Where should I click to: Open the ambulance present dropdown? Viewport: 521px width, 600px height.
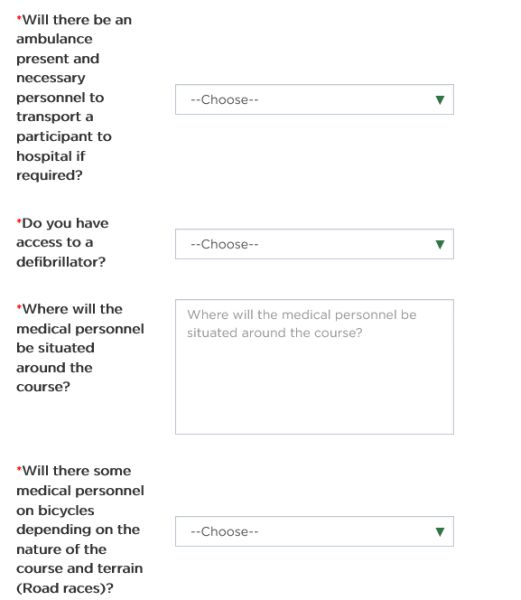point(314,99)
